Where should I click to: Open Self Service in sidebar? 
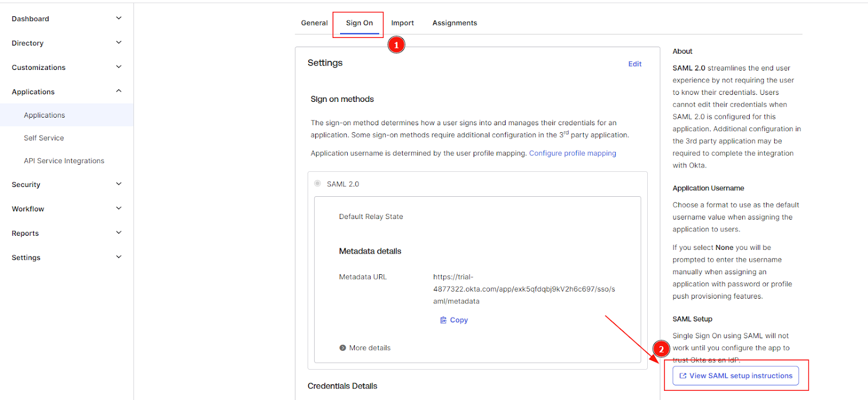[44, 138]
